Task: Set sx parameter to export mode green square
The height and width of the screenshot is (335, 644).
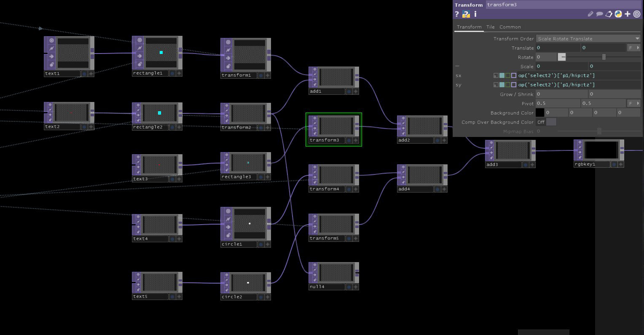Action: [508, 75]
